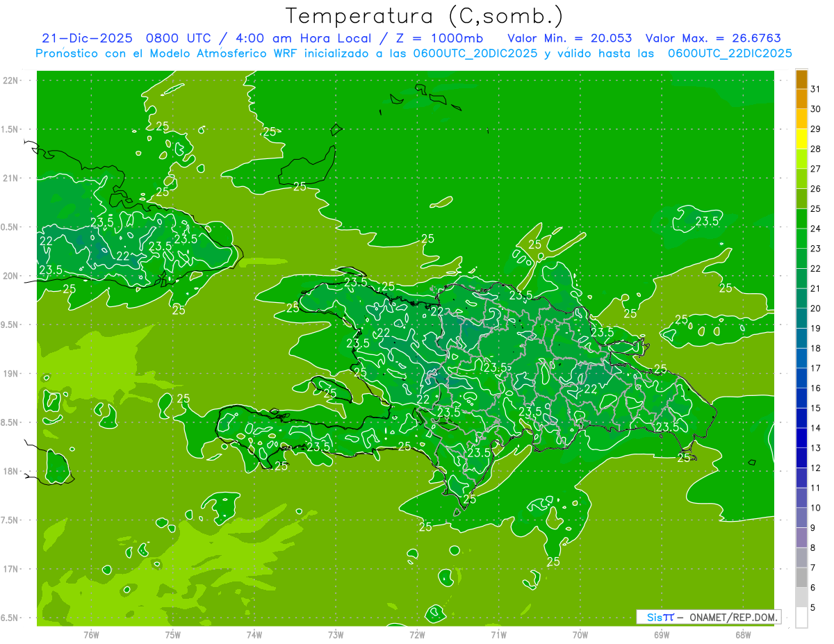Click the '76W' longitude label
This screenshot has width=834, height=644.
coord(91,634)
